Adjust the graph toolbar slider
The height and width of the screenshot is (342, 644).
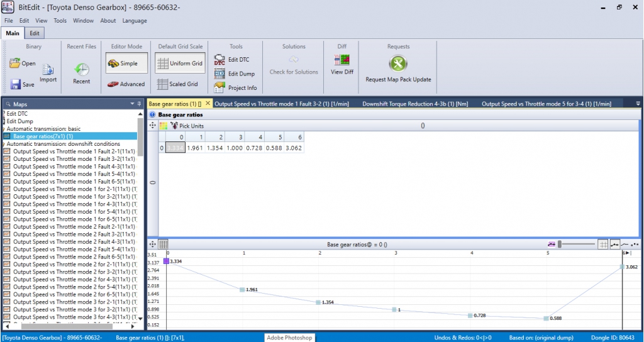click(576, 245)
